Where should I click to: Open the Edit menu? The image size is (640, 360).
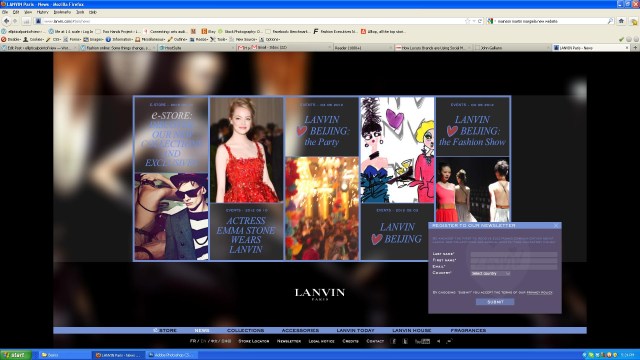point(16,12)
